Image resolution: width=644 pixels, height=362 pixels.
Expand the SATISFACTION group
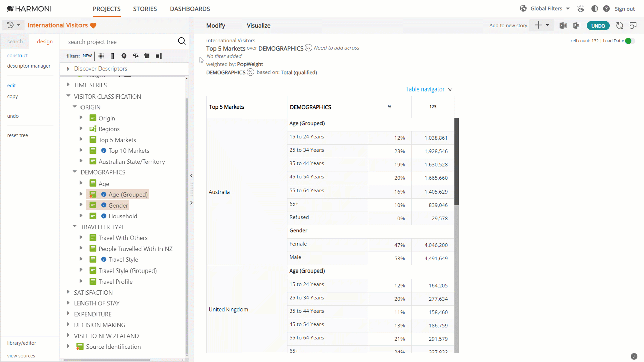click(69, 293)
